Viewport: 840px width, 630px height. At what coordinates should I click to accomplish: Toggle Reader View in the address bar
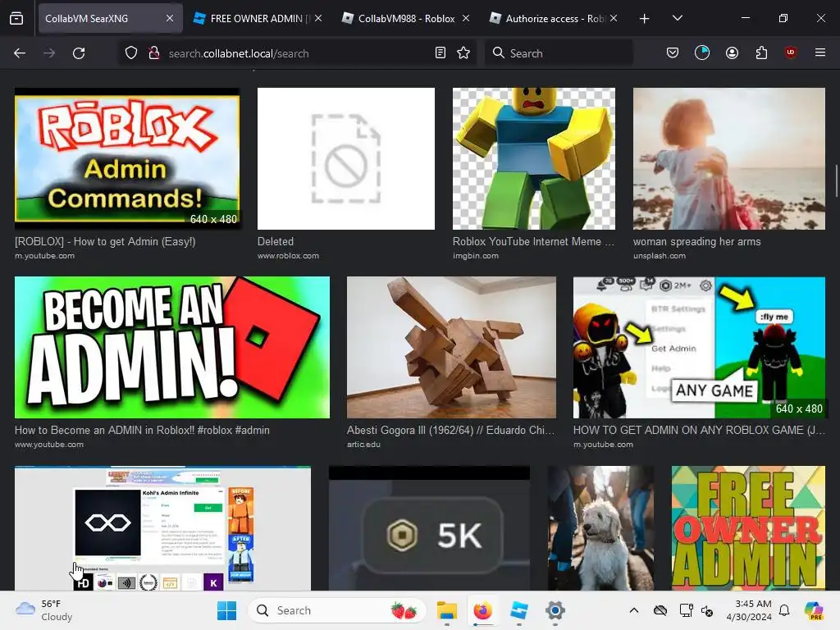(x=441, y=53)
